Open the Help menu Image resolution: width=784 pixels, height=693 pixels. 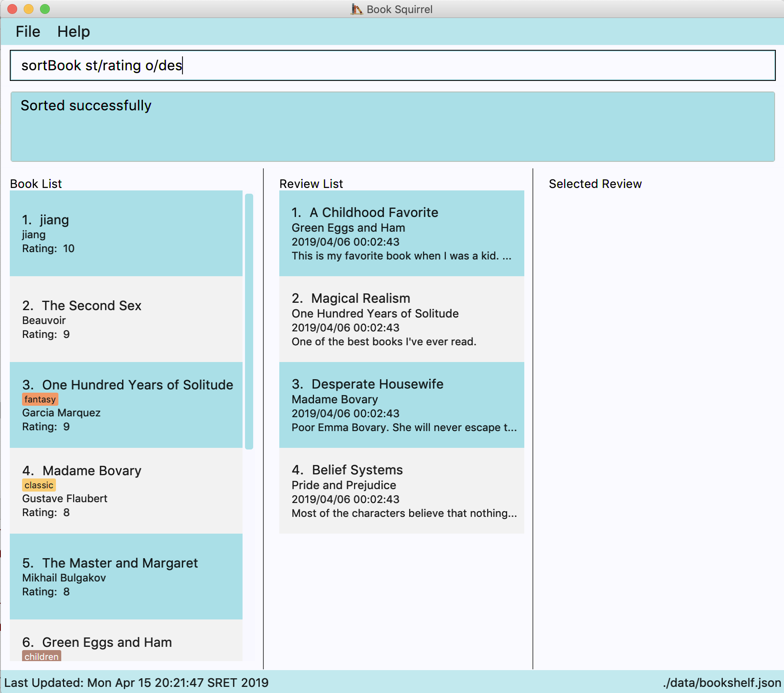click(73, 31)
